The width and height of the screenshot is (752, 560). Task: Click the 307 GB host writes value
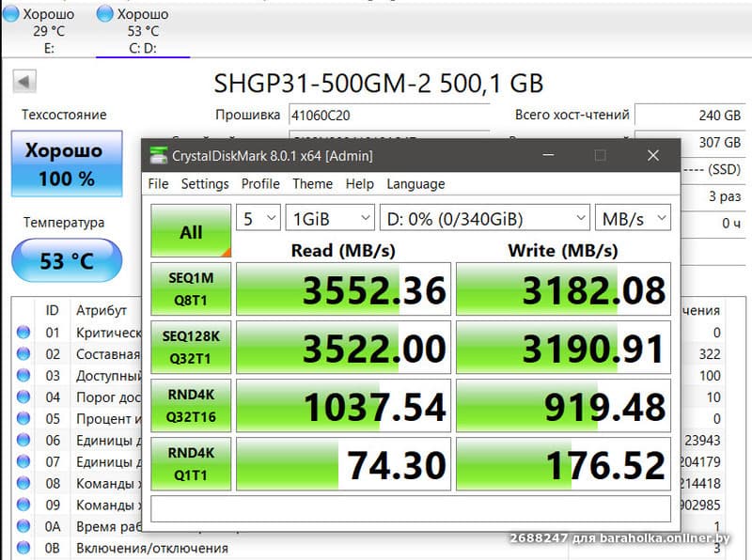point(719,143)
